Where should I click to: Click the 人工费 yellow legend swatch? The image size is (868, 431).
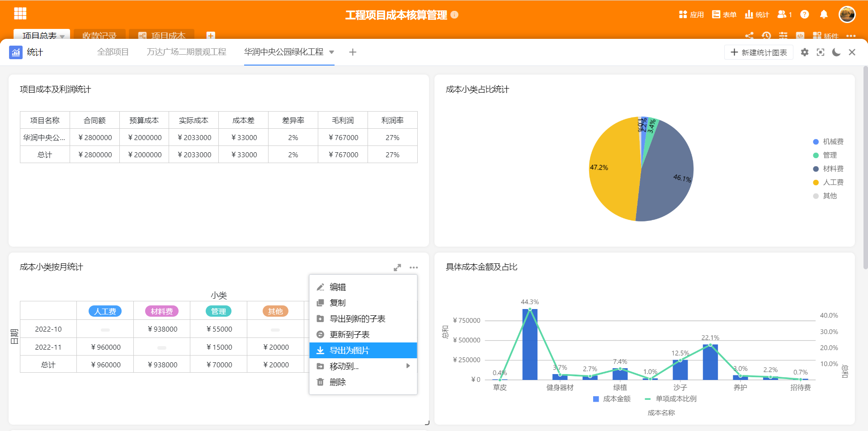pyautogui.click(x=816, y=183)
